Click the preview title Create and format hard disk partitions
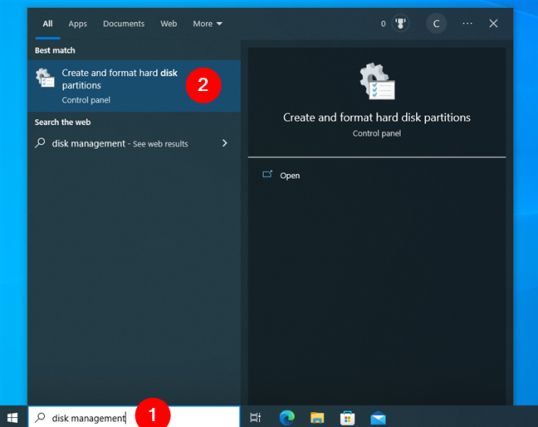This screenshot has height=427, width=538. coord(376,118)
